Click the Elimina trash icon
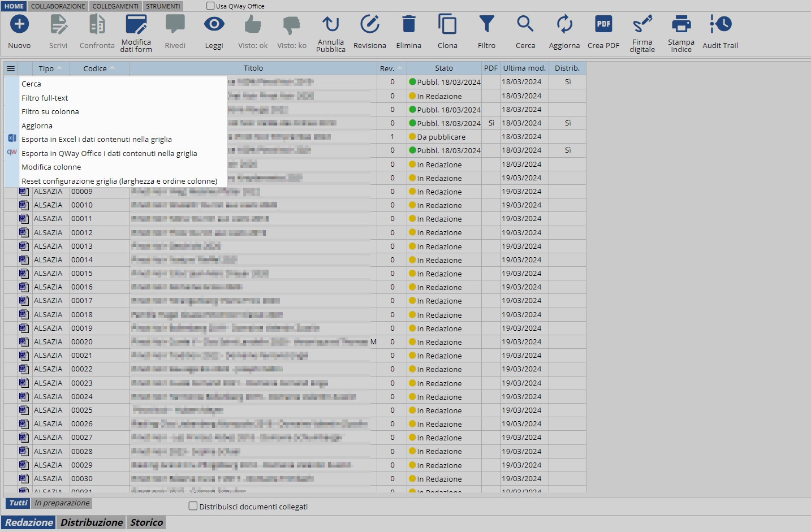 (x=408, y=25)
